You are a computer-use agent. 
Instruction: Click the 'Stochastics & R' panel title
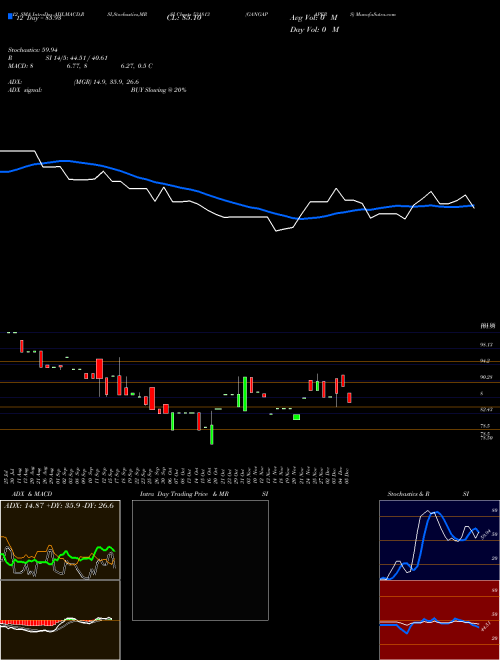[x=408, y=494]
